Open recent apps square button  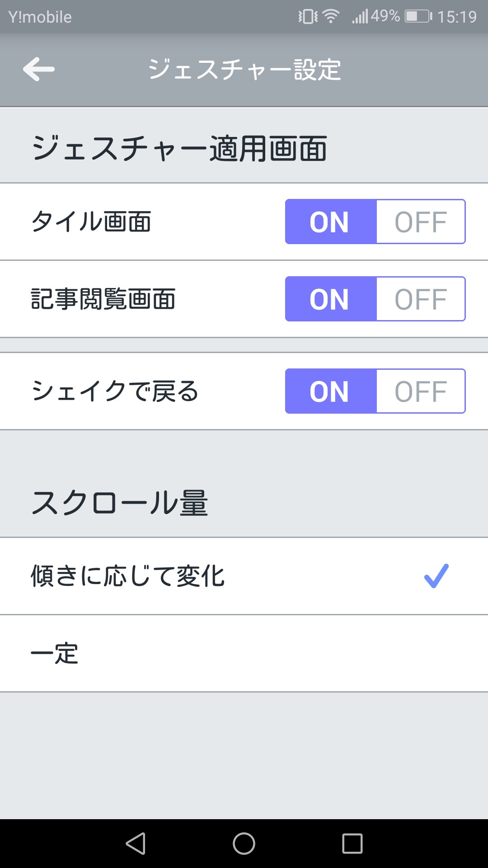click(x=352, y=844)
